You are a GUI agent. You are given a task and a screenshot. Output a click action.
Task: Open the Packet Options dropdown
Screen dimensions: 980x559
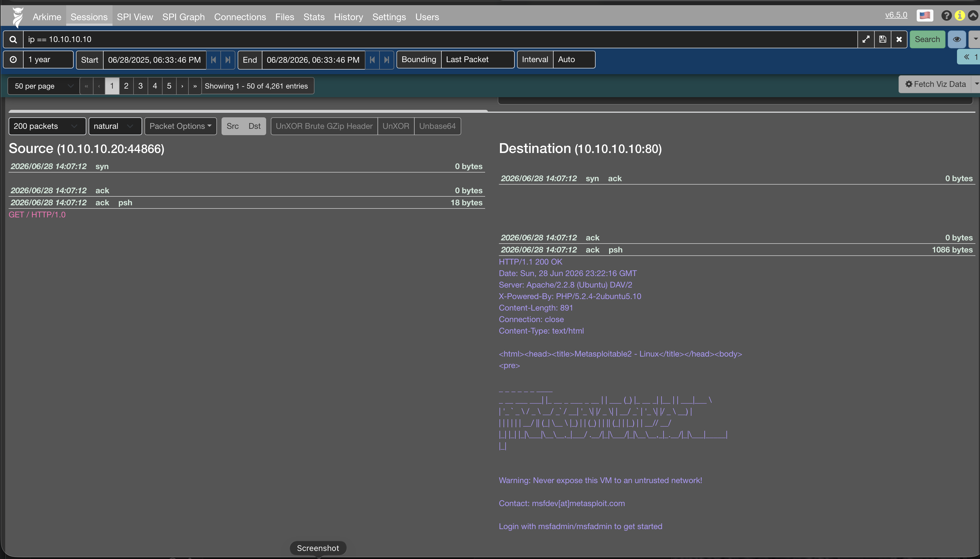(x=181, y=126)
